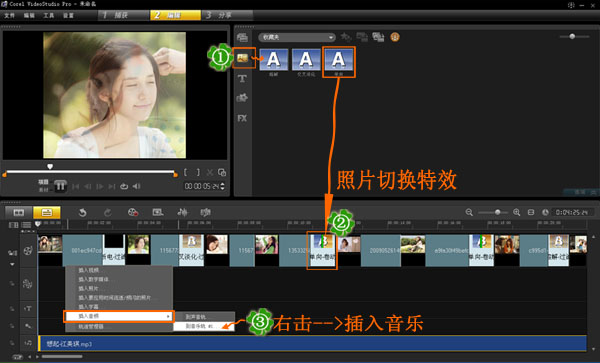Screen dimensions: 600x363
Task: Toggle the repeat playback button
Action: [124, 186]
